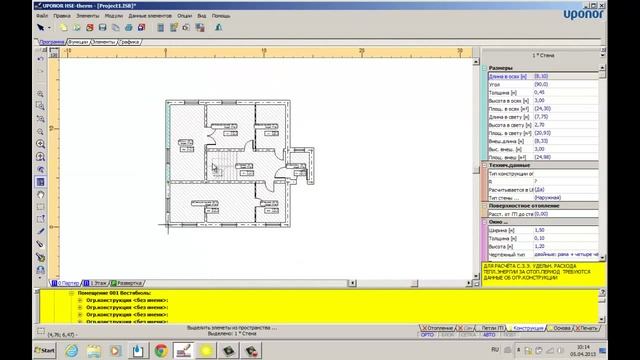The width and height of the screenshot is (640, 360).
Task: Click the highlighted blue view tool icon
Action: [40, 182]
